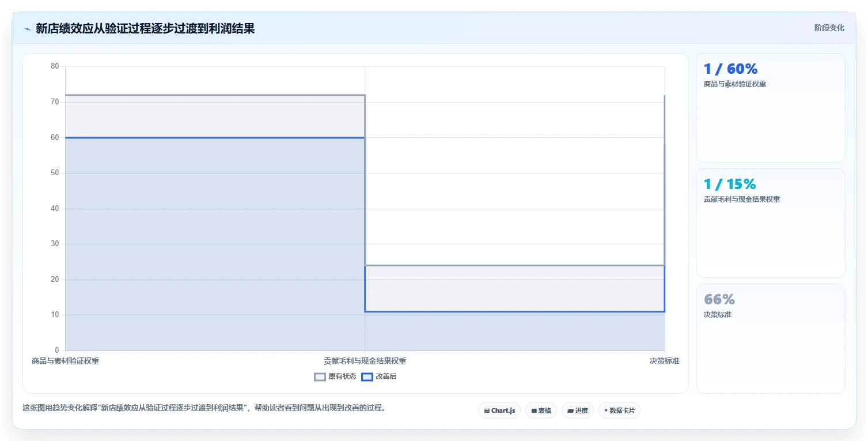Click the description text below the chart
The width and height of the screenshot is (868, 441).
204,408
